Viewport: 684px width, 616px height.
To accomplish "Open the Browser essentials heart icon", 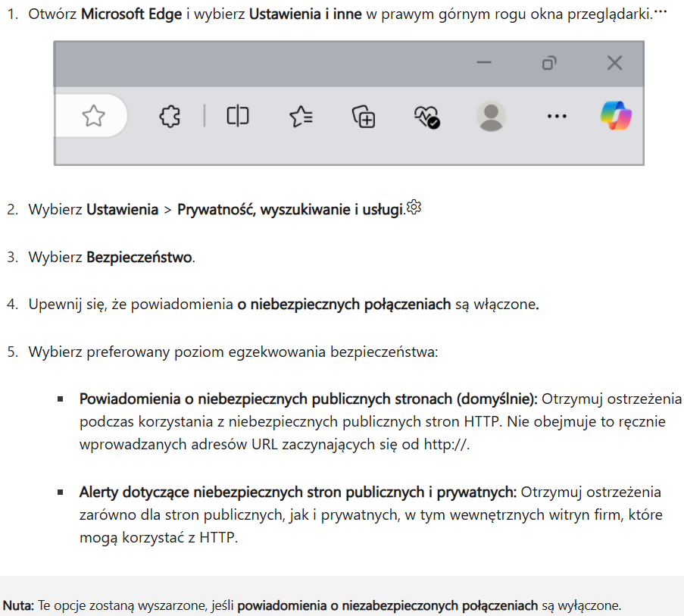I will (426, 116).
